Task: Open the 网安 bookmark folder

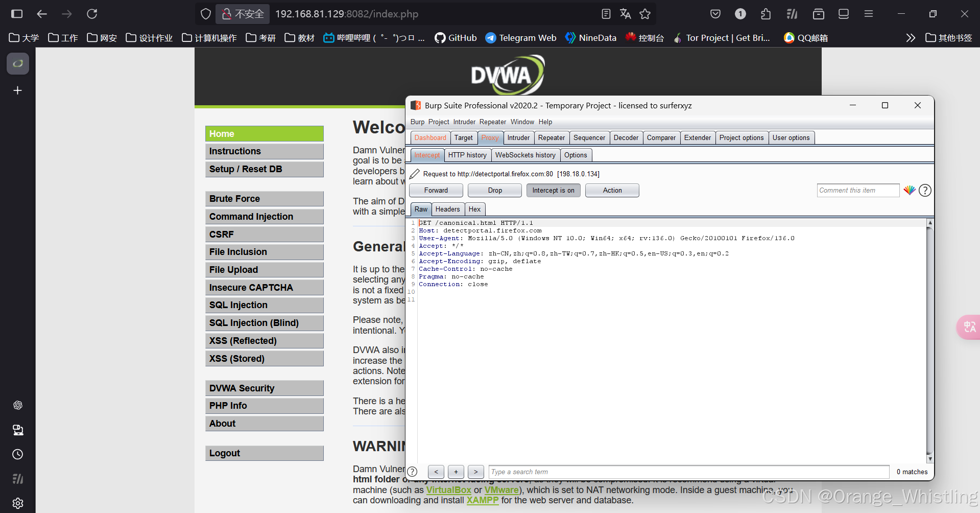Action: tap(102, 38)
